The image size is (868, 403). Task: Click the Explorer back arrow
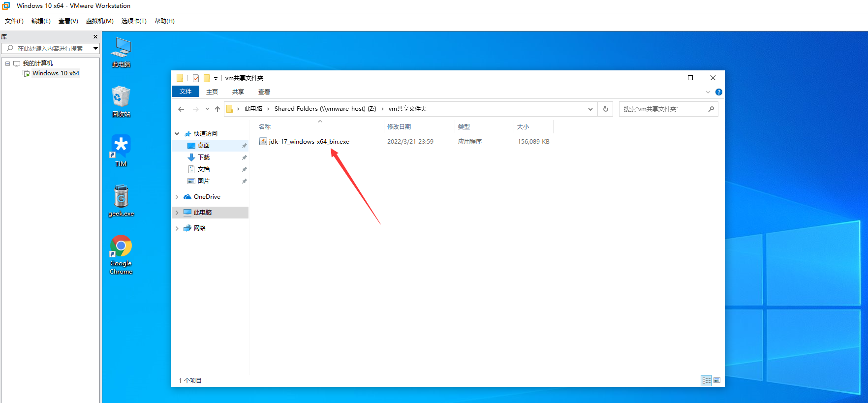click(x=181, y=109)
